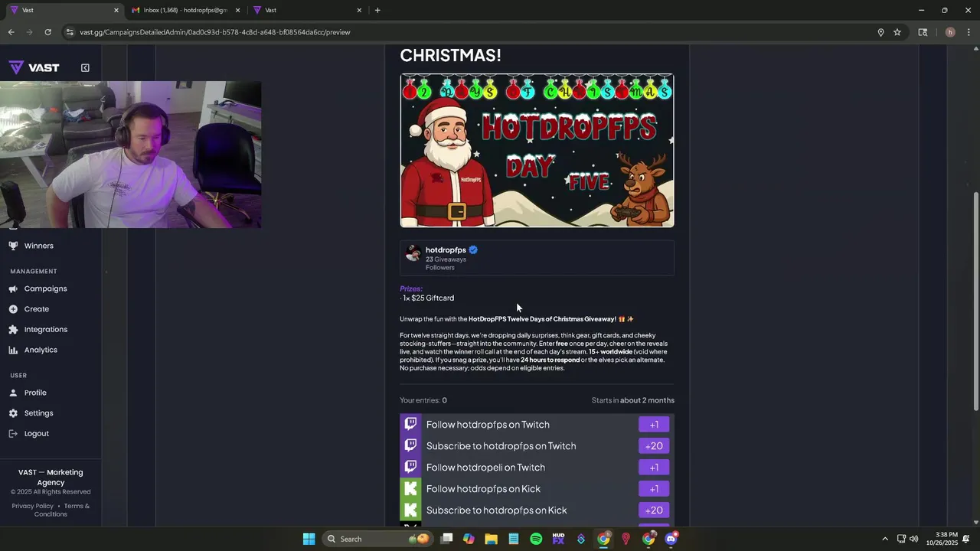The width and height of the screenshot is (980, 551).
Task: Click the Winners trophy icon
Action: click(x=13, y=246)
